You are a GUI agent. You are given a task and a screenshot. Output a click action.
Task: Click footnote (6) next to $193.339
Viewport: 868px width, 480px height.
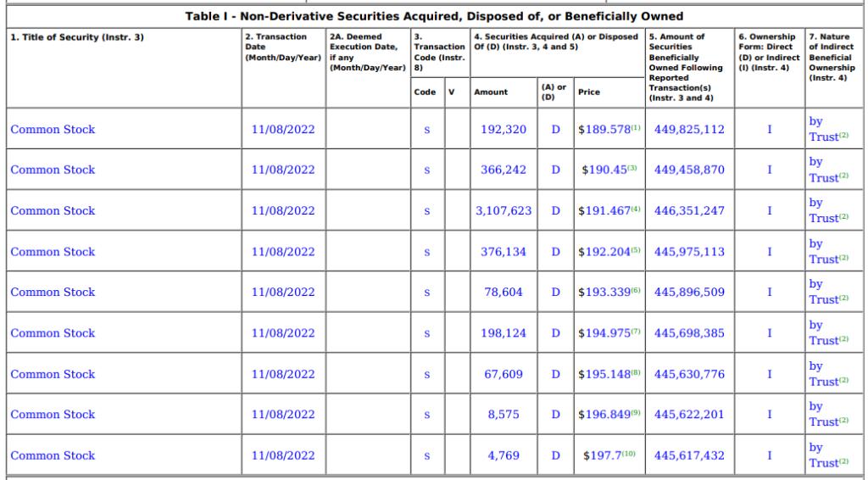(x=636, y=290)
